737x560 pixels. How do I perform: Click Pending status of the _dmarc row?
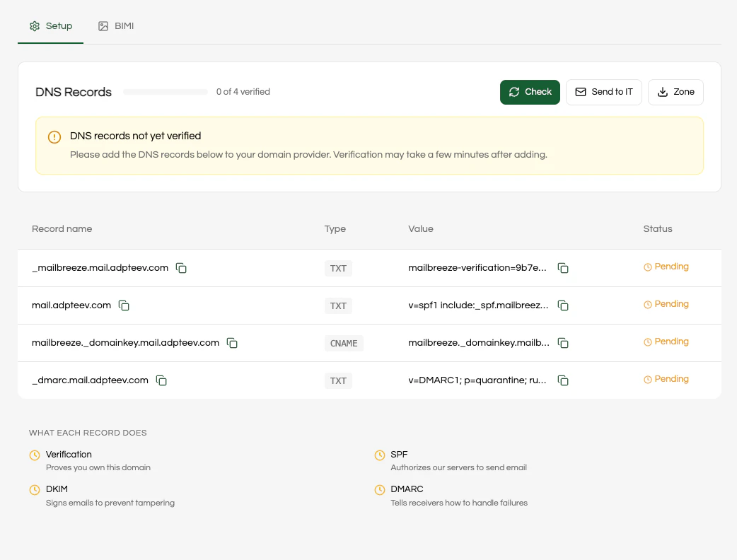[666, 379]
